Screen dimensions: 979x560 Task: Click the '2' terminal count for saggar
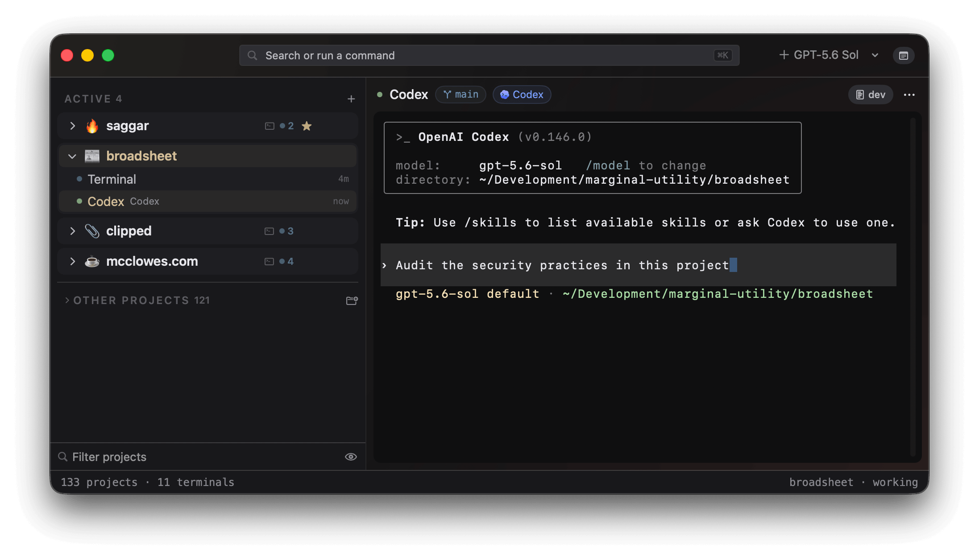(x=291, y=126)
